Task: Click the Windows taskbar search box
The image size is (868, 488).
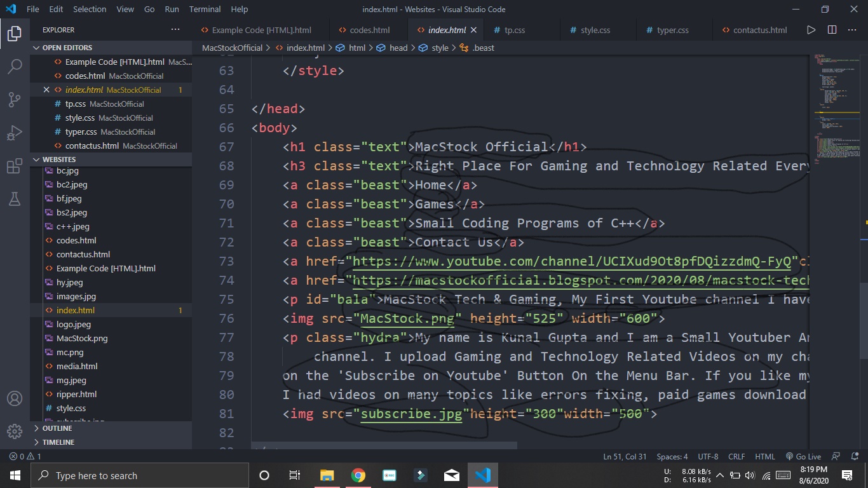Action: 139,475
